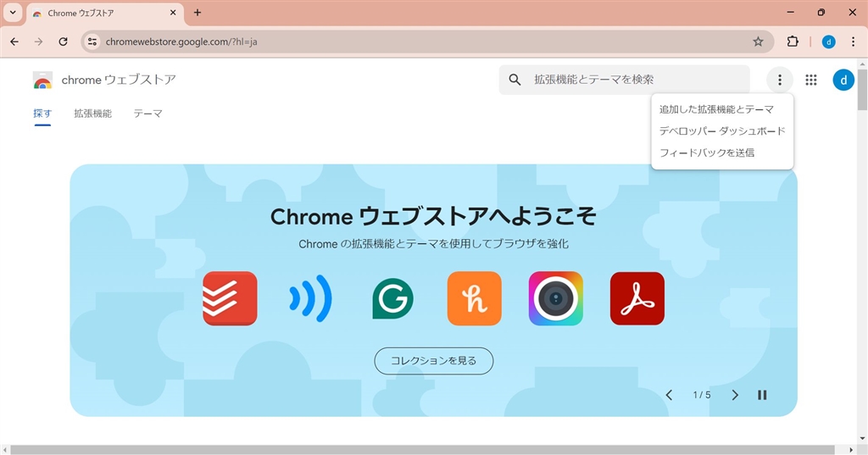
Task: Reload the page
Action: [x=63, y=42]
